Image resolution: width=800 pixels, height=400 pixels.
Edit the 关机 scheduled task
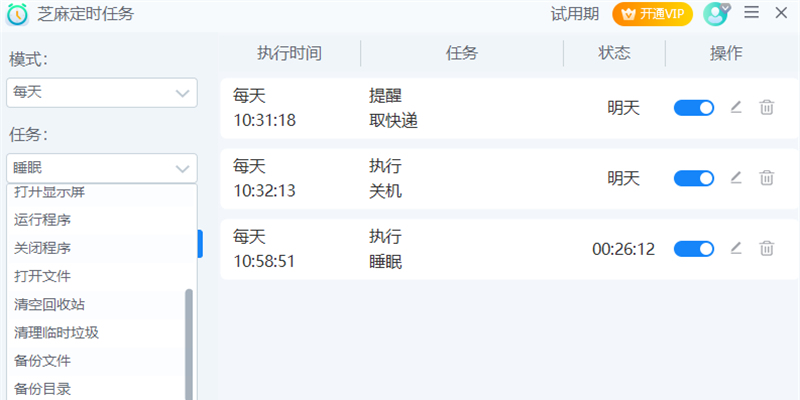[x=736, y=178]
